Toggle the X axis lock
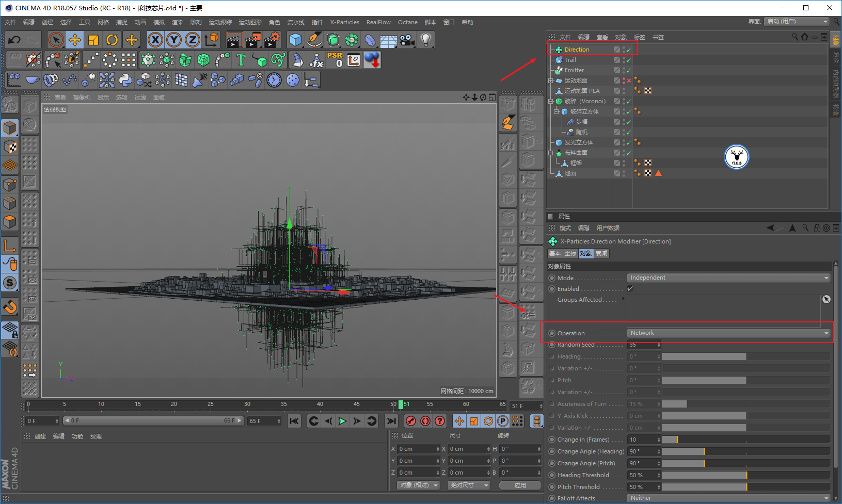 (155, 40)
